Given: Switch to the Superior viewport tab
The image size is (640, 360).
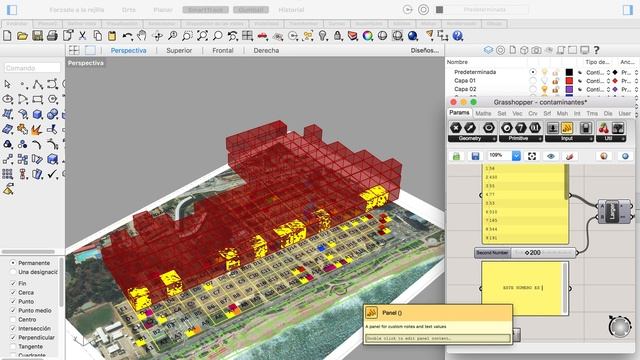Looking at the screenshot, I should [179, 51].
